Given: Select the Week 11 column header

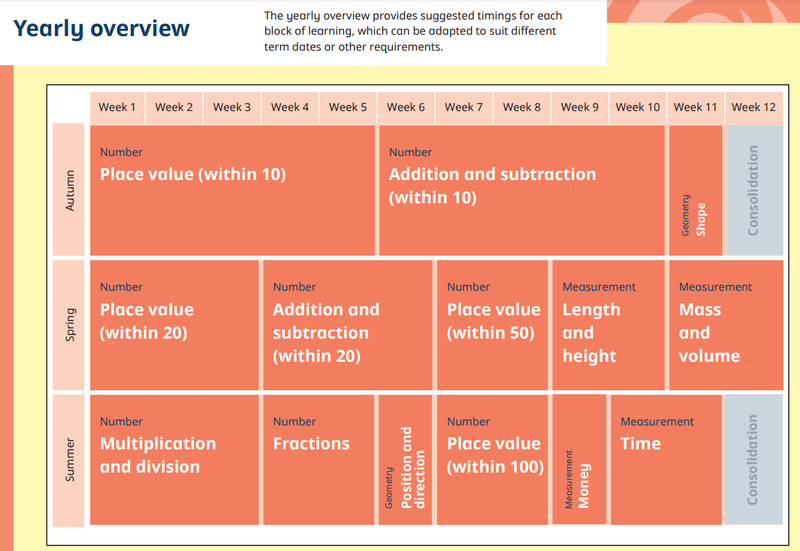Looking at the screenshot, I should (x=695, y=107).
